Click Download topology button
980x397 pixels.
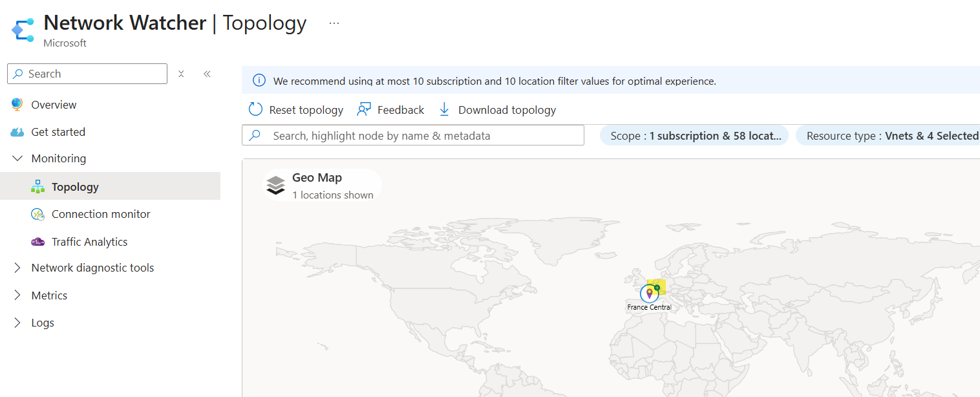(x=497, y=110)
